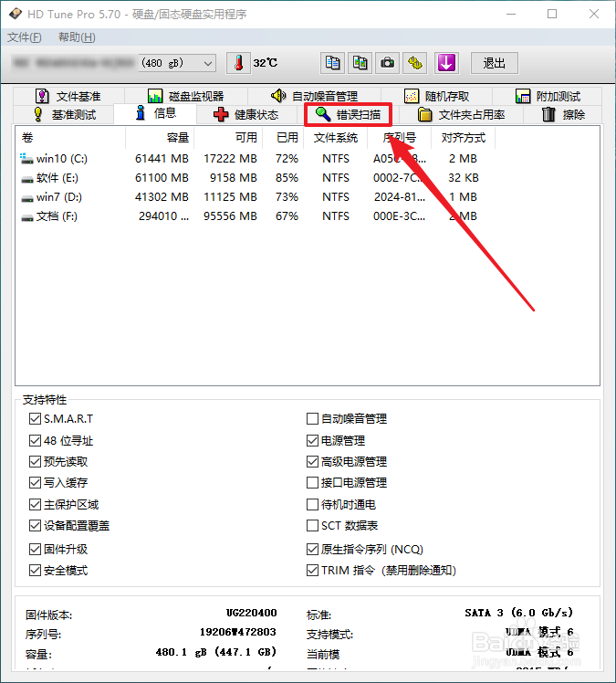Click the thermometer temperature icon
The height and width of the screenshot is (683, 616).
(x=238, y=64)
